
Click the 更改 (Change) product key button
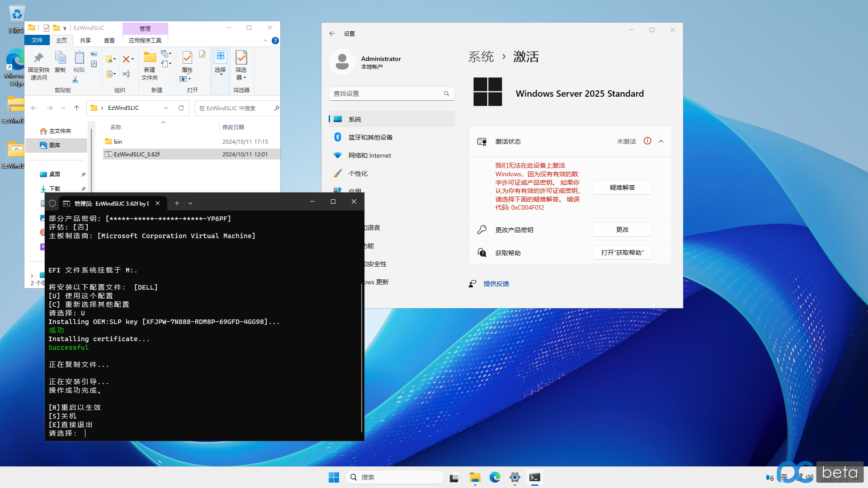623,230
